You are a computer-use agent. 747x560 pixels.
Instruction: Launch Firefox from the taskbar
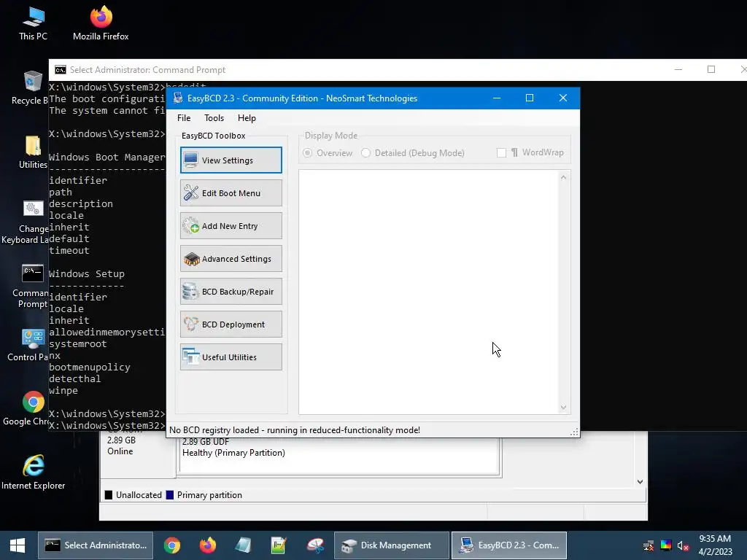[x=208, y=545]
